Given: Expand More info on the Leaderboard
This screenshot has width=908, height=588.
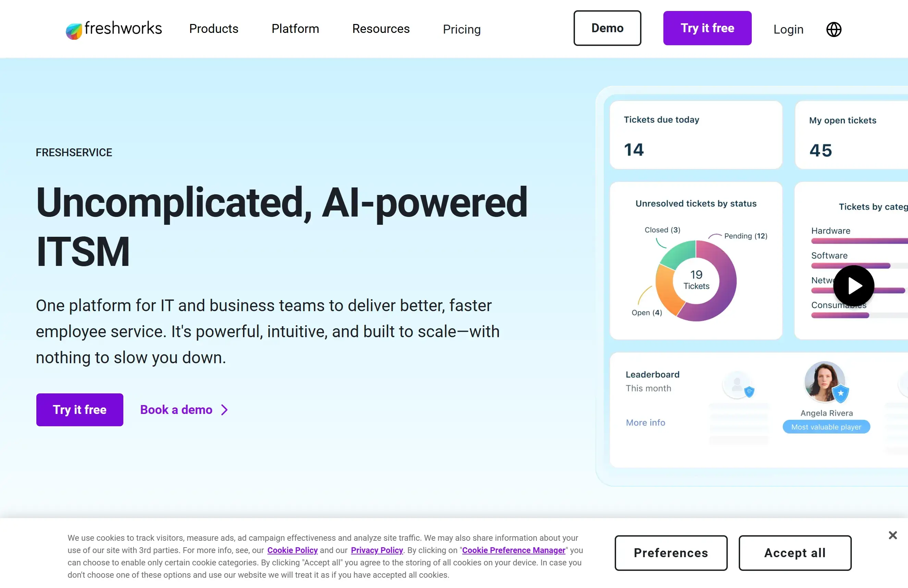Looking at the screenshot, I should 645,422.
